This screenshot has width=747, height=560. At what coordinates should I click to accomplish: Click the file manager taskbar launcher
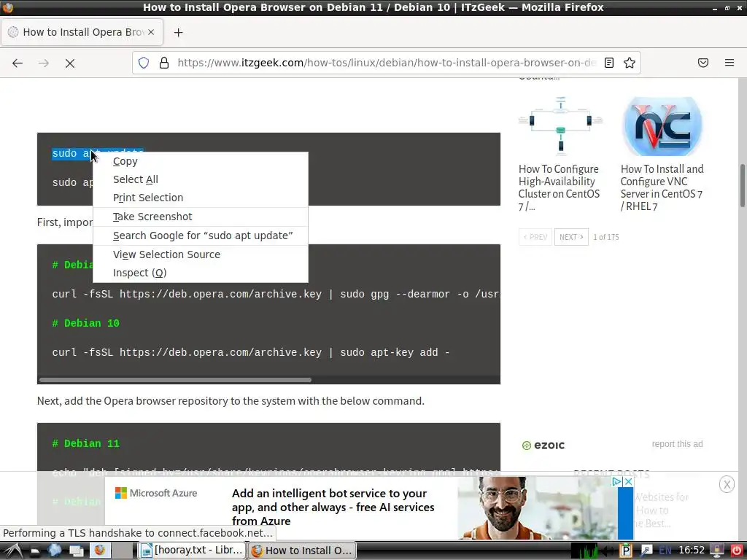point(35,551)
